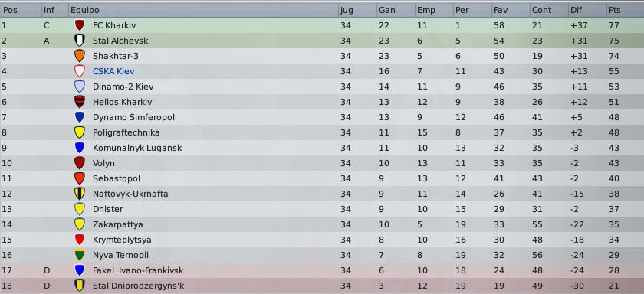Image resolution: width=644 pixels, height=294 pixels.
Task: Click the FC Kharkiv club badge
Action: (x=79, y=25)
